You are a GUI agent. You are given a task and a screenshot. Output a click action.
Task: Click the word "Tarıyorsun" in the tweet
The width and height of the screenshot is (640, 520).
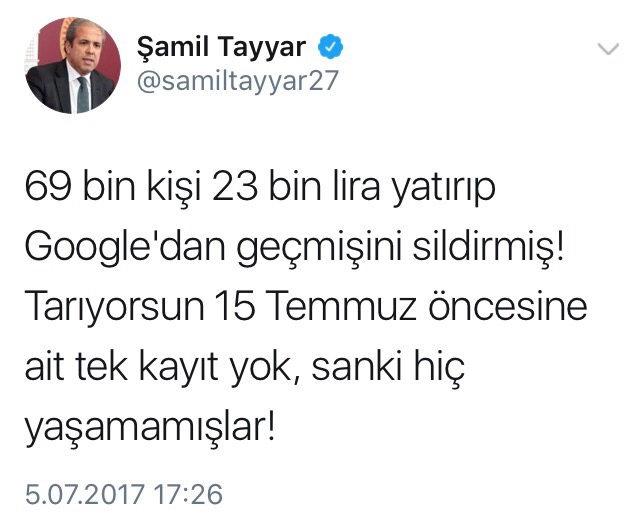(x=115, y=307)
